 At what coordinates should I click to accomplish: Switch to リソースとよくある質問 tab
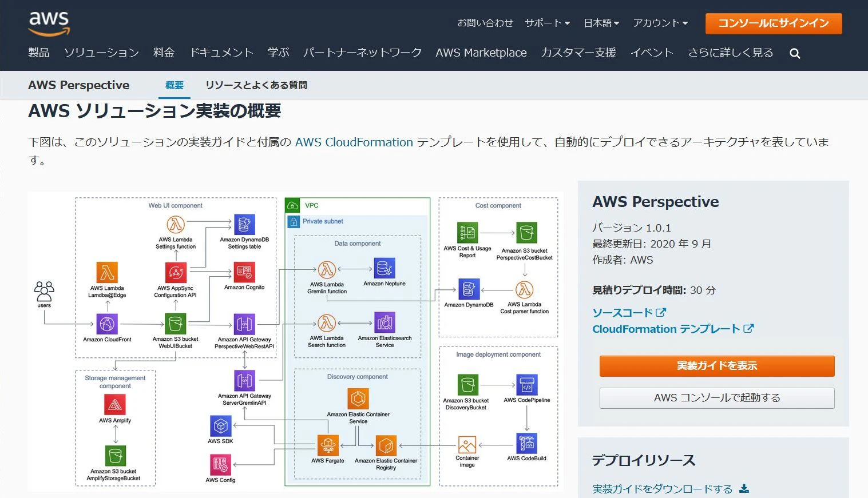coord(256,85)
